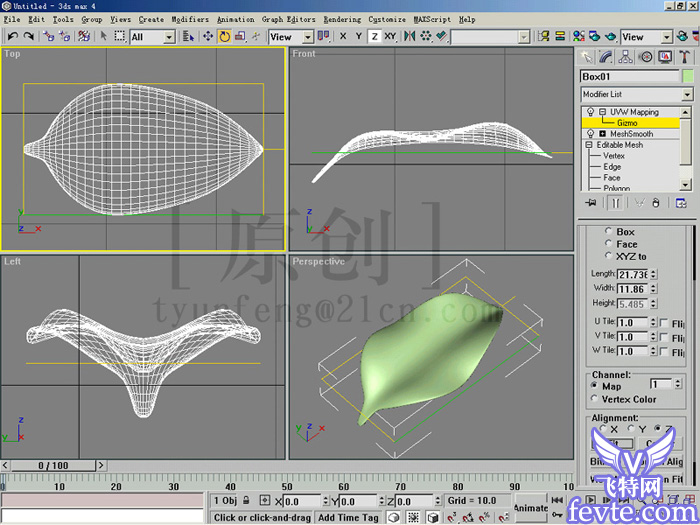Activate the Select and Move tool
The width and height of the screenshot is (700, 525).
click(208, 37)
